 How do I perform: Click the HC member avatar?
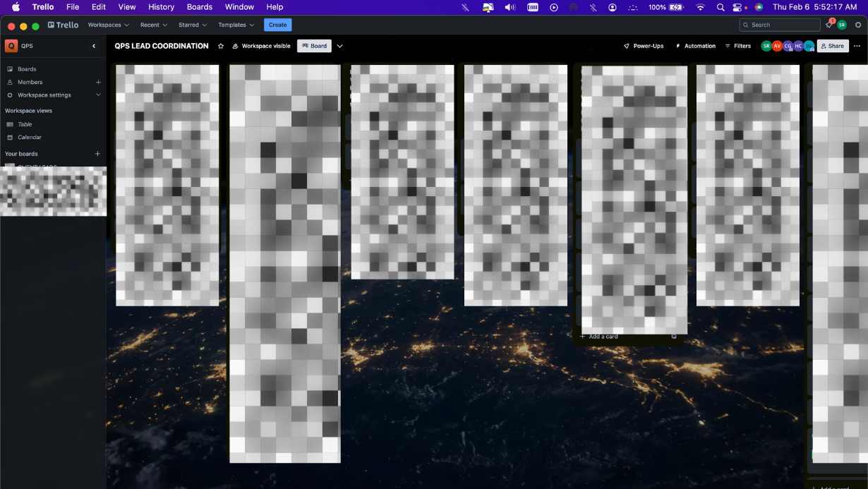[x=798, y=46]
